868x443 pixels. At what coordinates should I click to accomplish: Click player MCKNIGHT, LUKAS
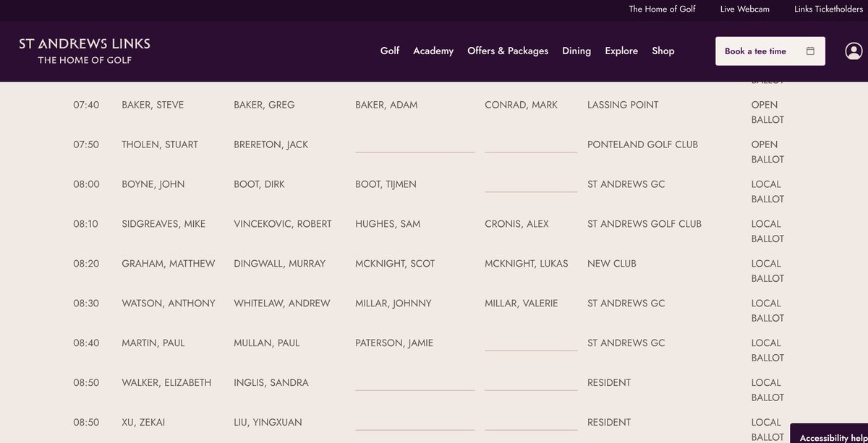(527, 264)
